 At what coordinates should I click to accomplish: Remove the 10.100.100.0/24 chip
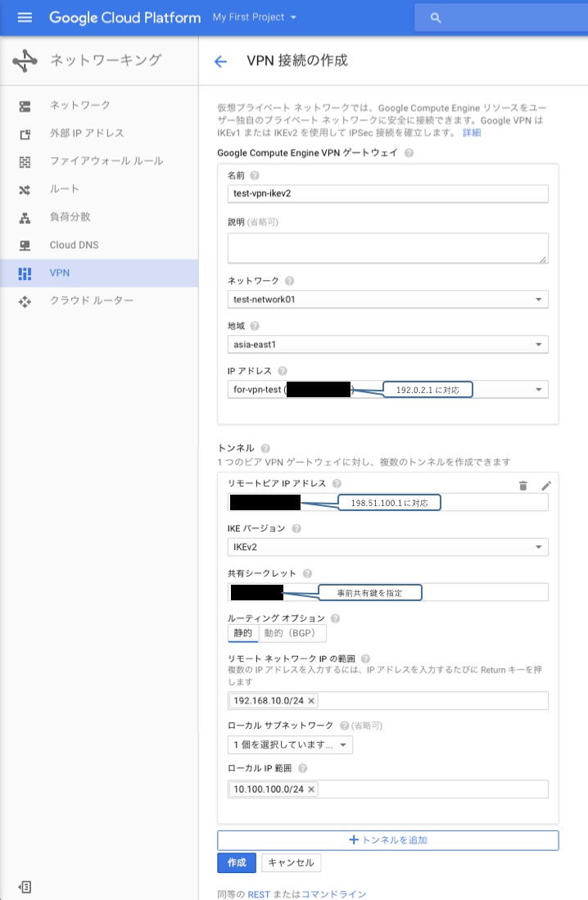click(x=311, y=789)
